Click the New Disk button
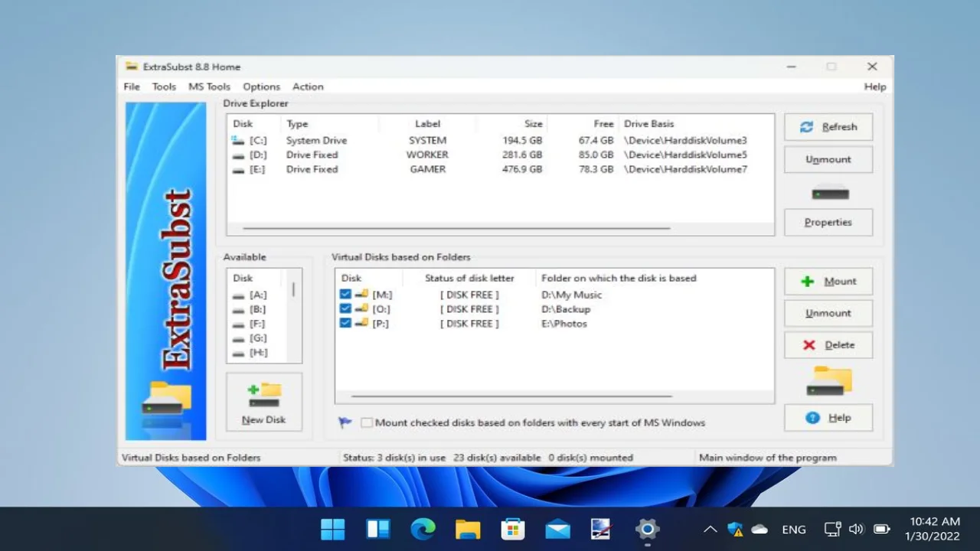This screenshot has height=551, width=980. (264, 403)
